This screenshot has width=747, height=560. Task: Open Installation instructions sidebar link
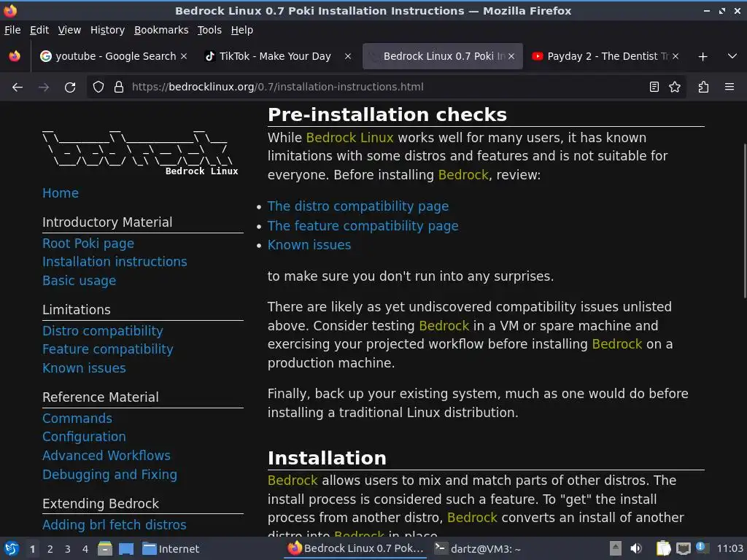click(x=115, y=262)
